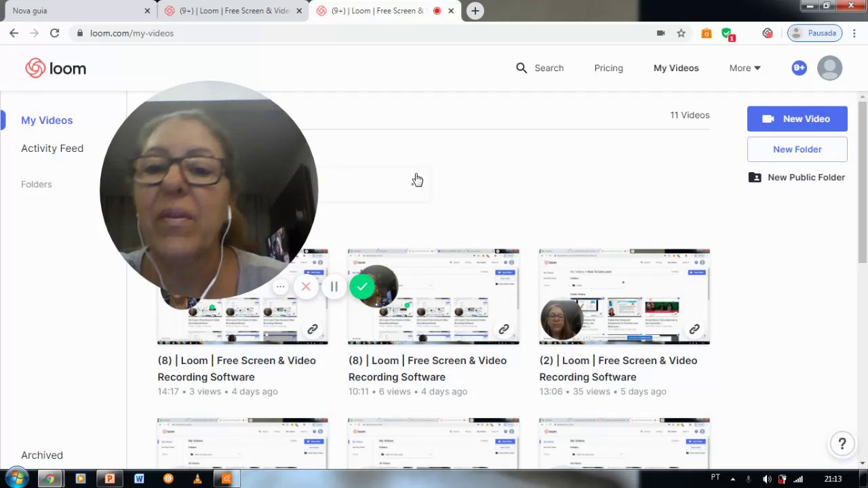The image size is (868, 488).
Task: Open the Activity Feed
Action: pyautogui.click(x=52, y=148)
